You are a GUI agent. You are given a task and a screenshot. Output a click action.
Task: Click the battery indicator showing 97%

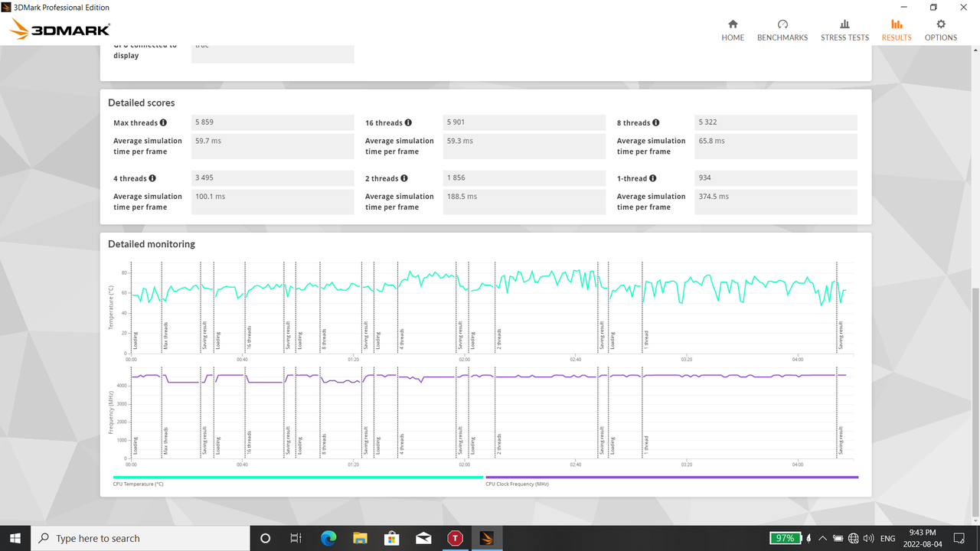point(785,538)
